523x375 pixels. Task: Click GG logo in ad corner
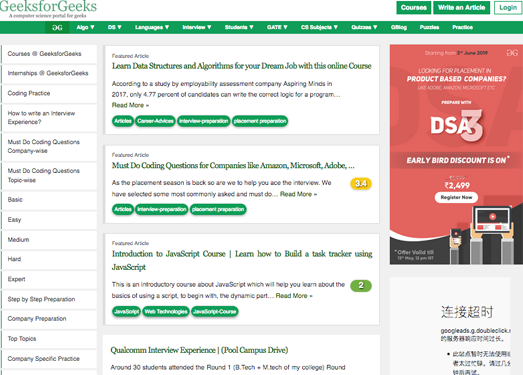point(512,53)
